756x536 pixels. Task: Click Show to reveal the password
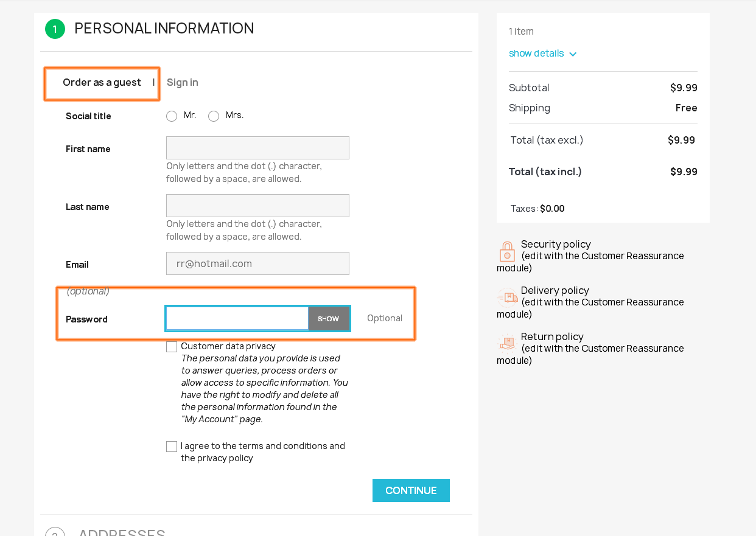point(329,319)
